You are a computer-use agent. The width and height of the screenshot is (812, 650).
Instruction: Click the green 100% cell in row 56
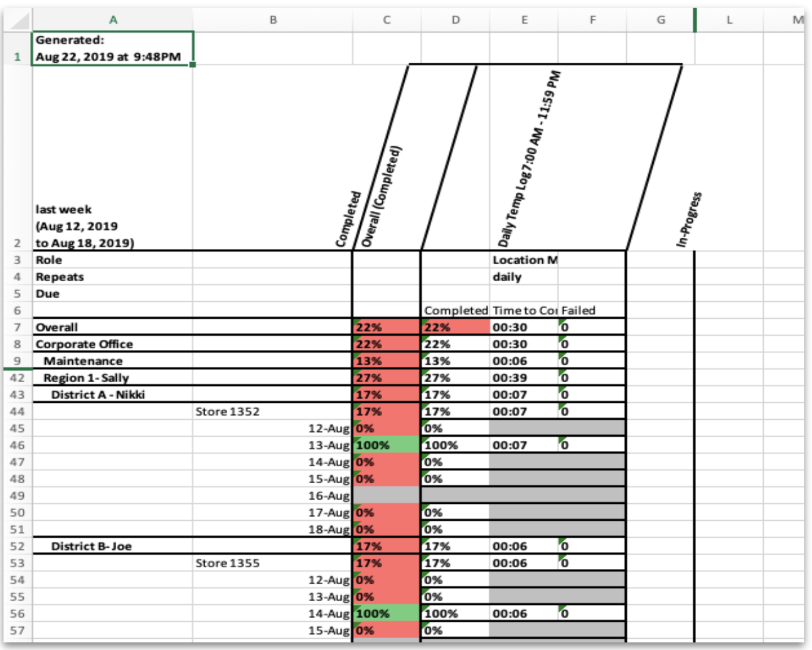coord(387,614)
